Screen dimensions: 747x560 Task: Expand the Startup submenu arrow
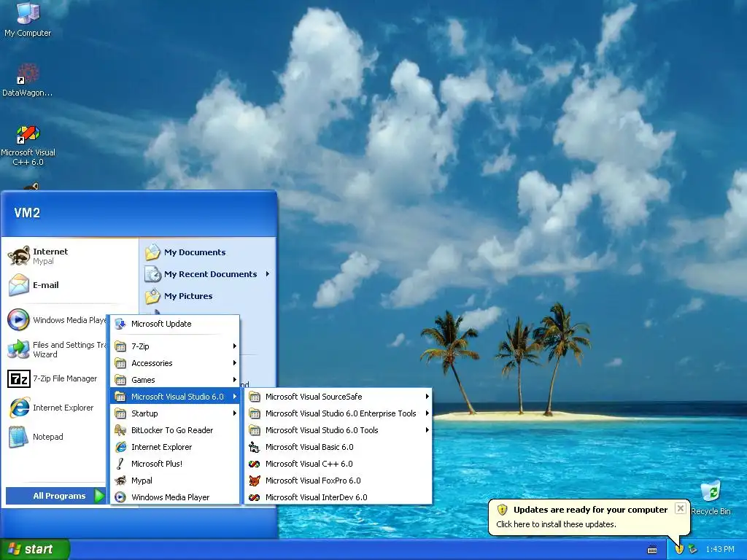pos(234,413)
